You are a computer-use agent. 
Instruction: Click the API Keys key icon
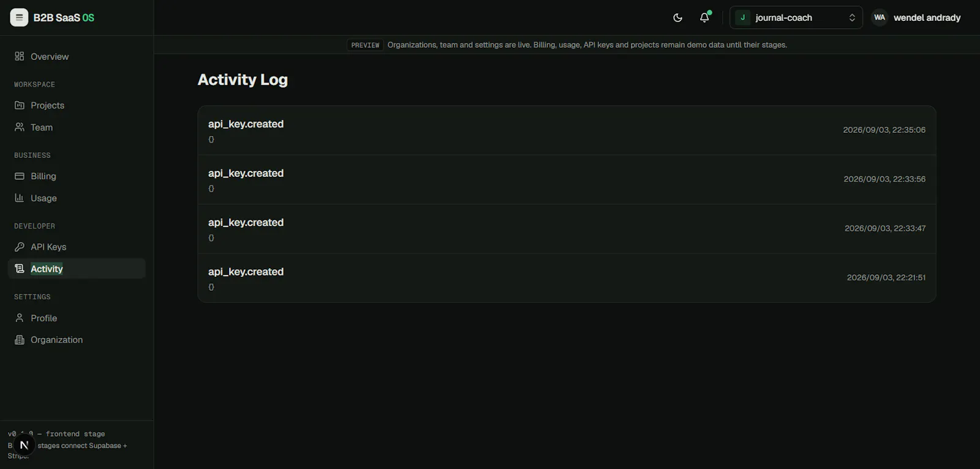20,247
